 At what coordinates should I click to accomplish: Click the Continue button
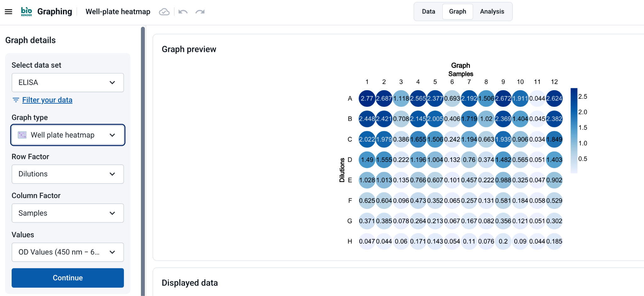click(68, 278)
